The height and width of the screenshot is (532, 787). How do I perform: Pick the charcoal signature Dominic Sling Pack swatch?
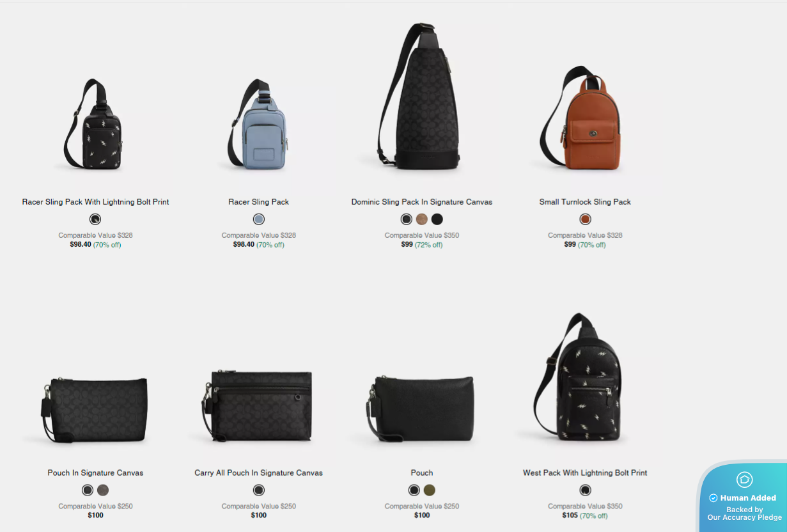click(406, 219)
